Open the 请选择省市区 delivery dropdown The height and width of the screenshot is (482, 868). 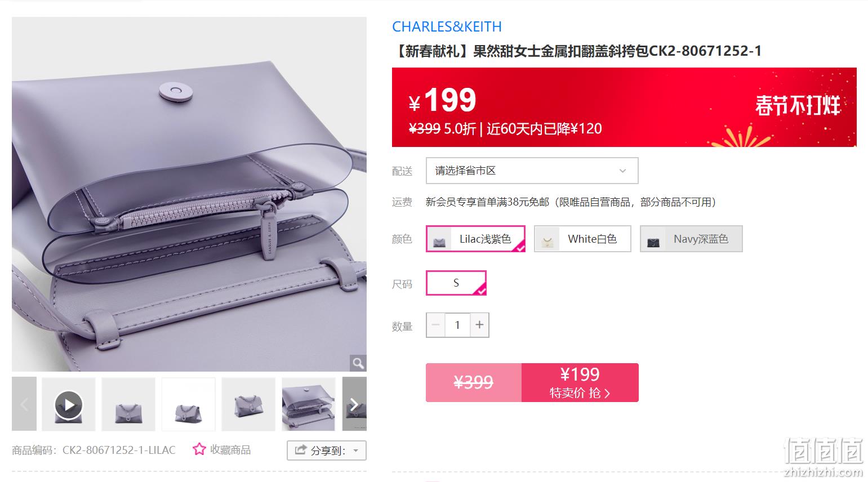point(532,171)
